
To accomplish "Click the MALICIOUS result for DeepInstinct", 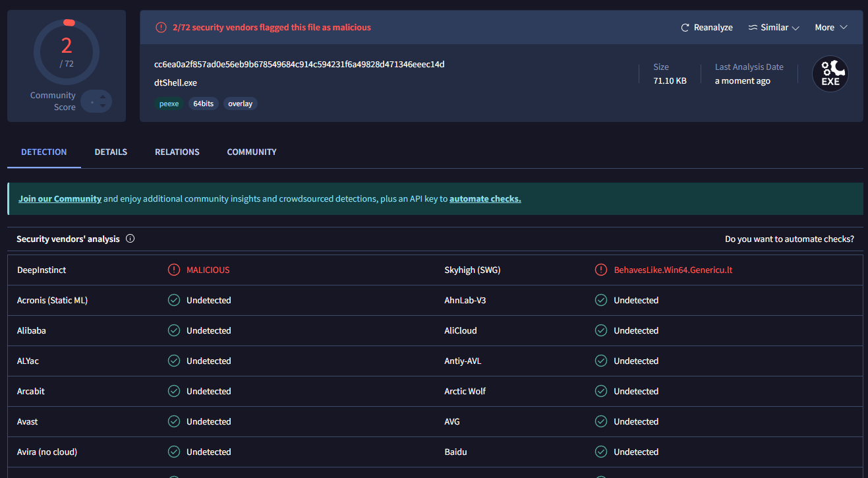I will click(x=208, y=270).
